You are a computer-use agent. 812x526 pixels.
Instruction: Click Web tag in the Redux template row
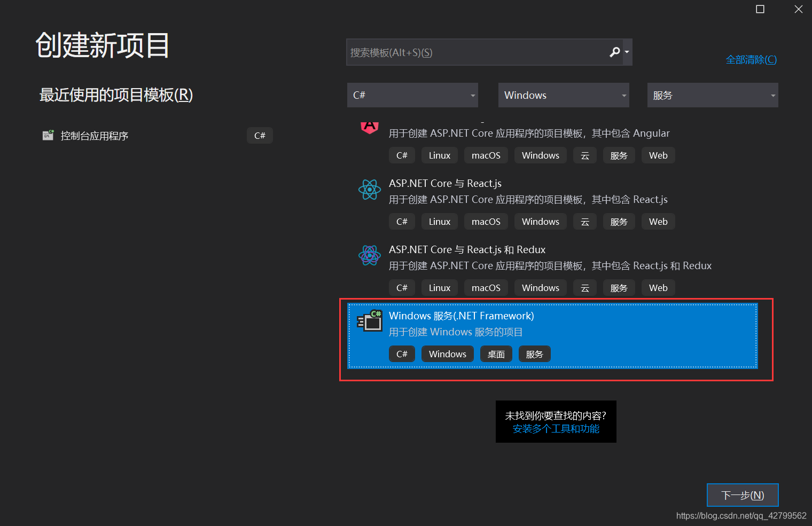coord(658,288)
